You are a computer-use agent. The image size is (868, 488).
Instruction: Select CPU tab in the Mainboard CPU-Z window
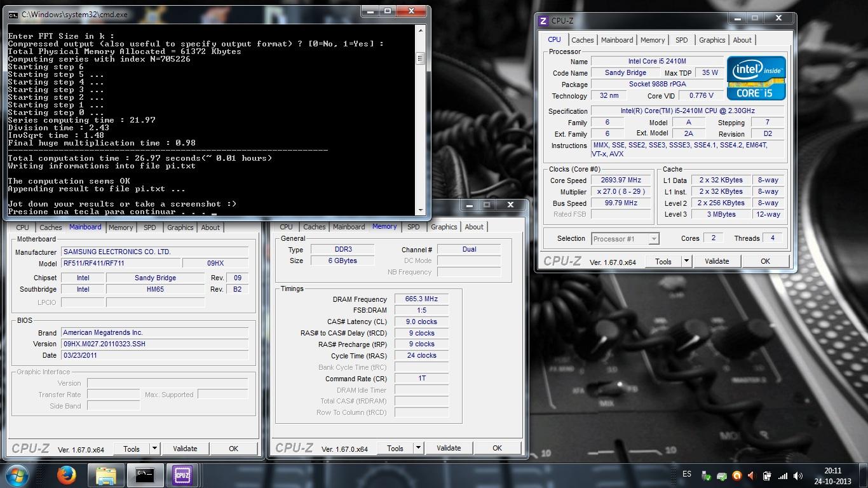click(x=22, y=227)
